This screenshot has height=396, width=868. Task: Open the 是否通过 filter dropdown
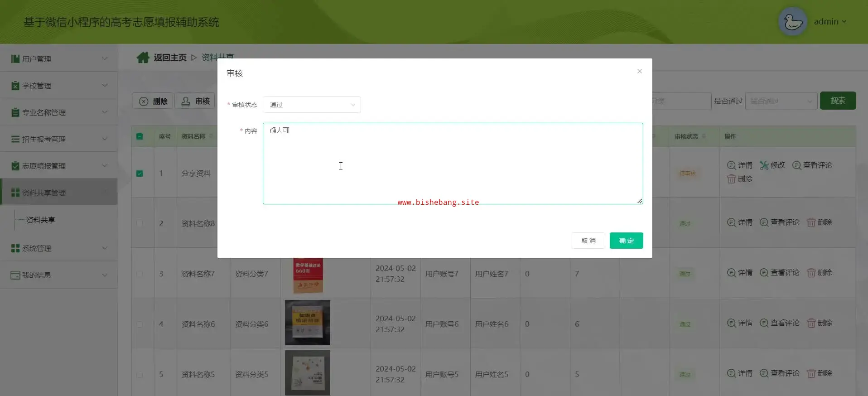click(x=781, y=101)
